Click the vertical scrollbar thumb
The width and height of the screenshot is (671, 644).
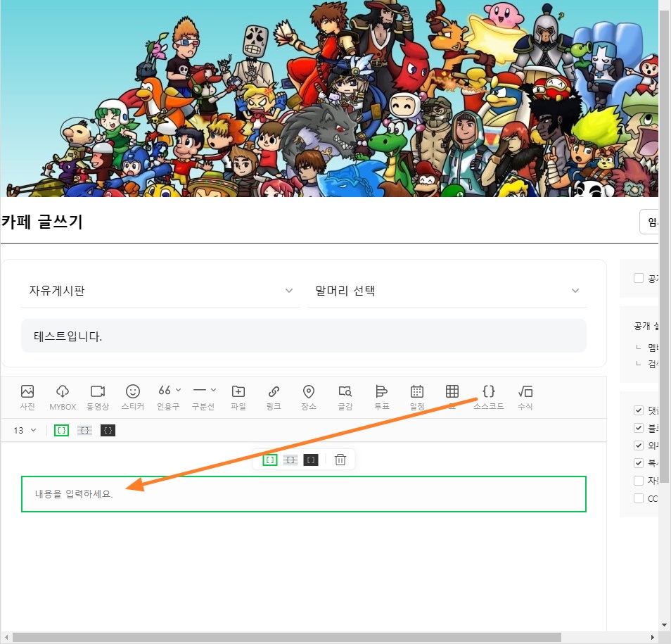point(664,246)
